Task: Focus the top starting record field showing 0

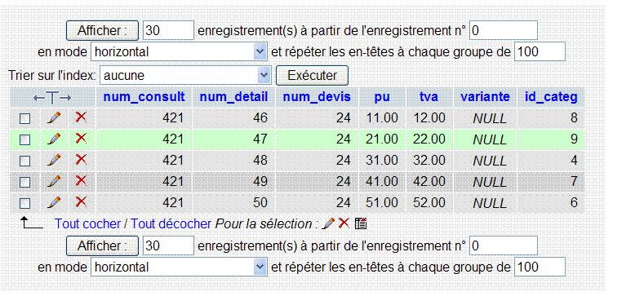Action: point(503,30)
